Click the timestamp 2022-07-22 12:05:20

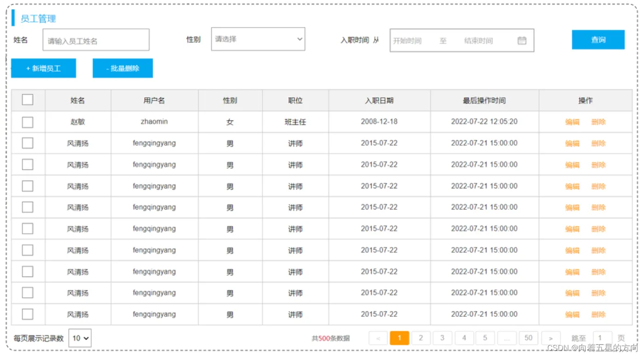tap(484, 121)
